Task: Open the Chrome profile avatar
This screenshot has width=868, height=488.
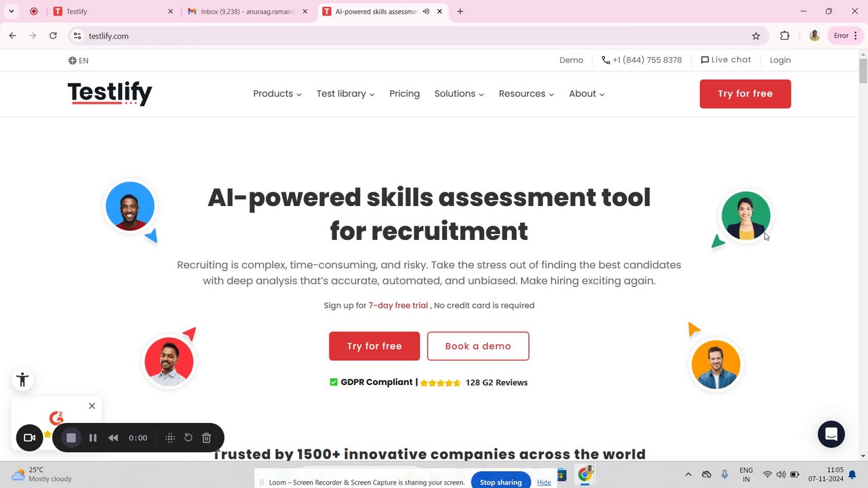Action: coord(814,36)
